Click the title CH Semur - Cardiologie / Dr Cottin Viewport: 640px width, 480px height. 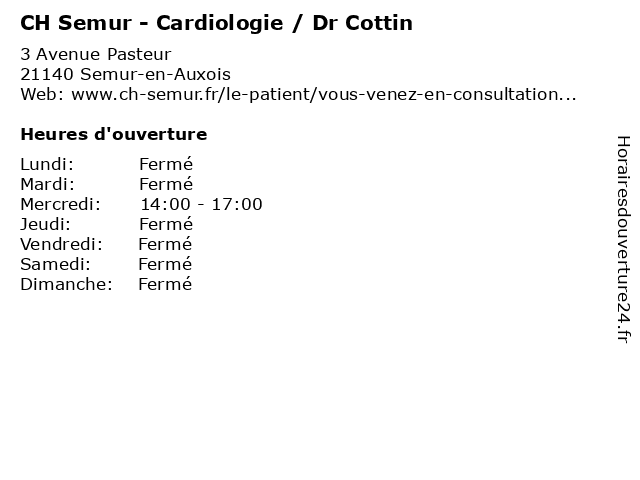pos(216,22)
